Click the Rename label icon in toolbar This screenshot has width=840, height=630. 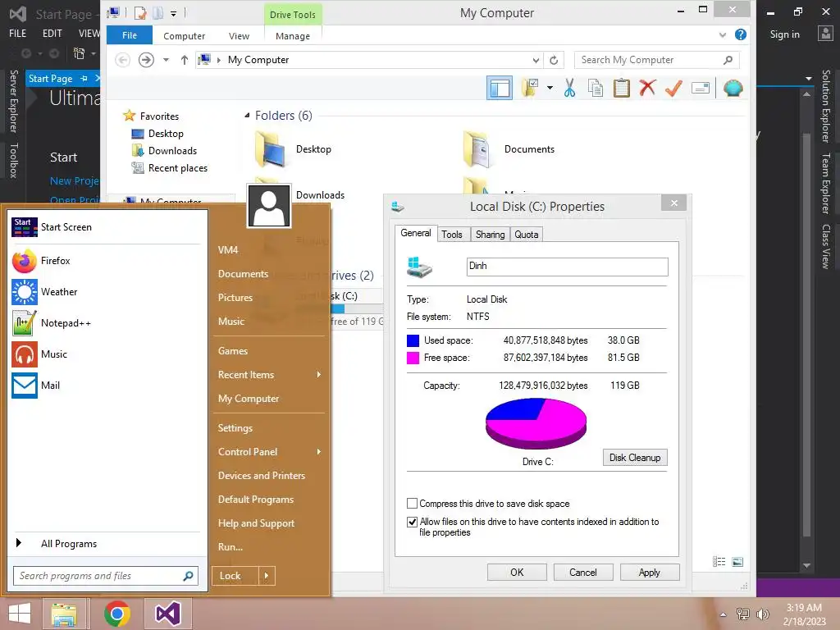tap(701, 88)
